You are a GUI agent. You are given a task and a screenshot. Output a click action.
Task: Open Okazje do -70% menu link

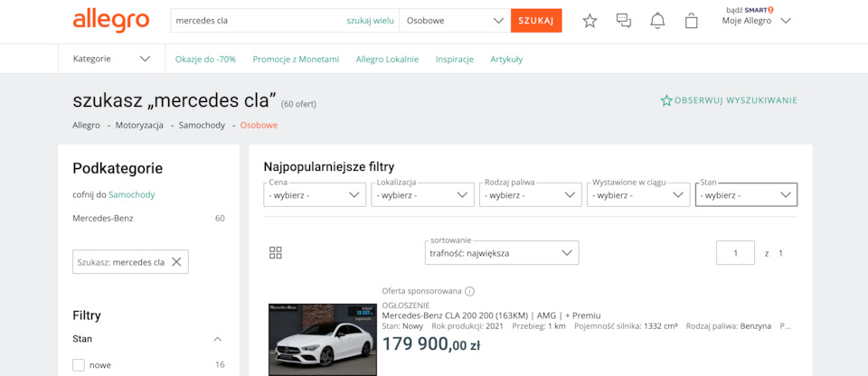[205, 60]
